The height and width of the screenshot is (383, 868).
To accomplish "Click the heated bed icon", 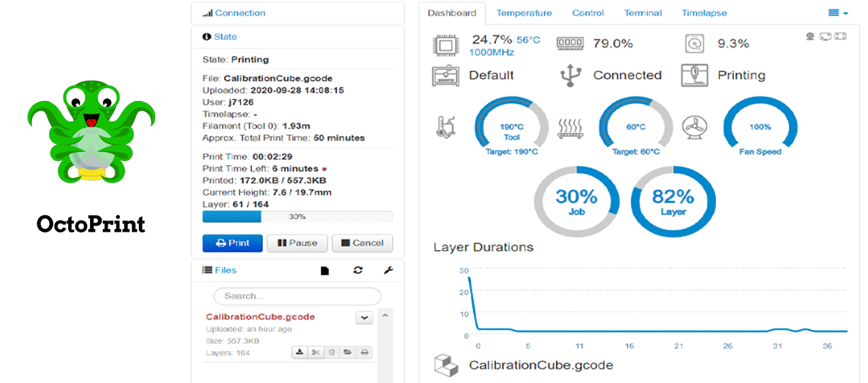I will [570, 127].
